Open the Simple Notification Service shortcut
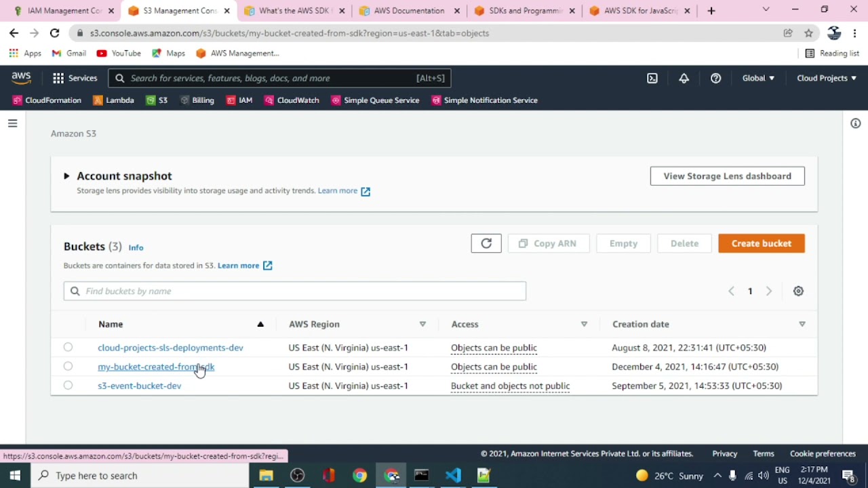Screen dimensions: 868x488 [x=484, y=100]
